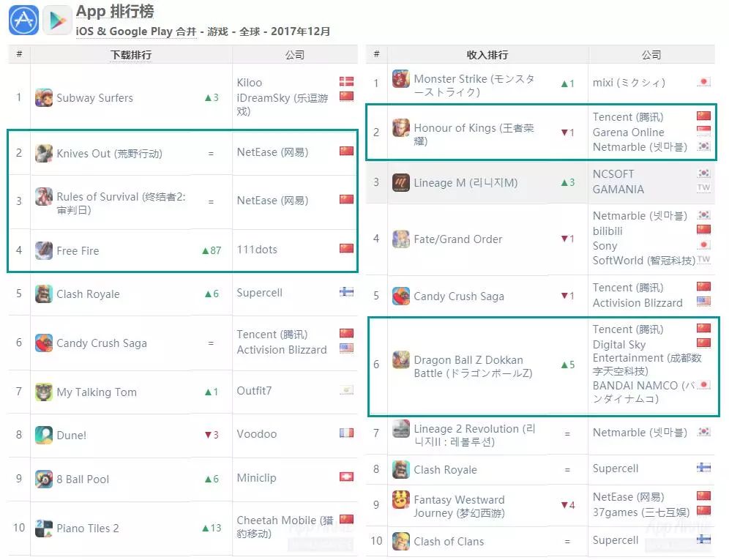Click the 8 Ball Pool title
This screenshot has height=560, width=729.
pos(83,479)
